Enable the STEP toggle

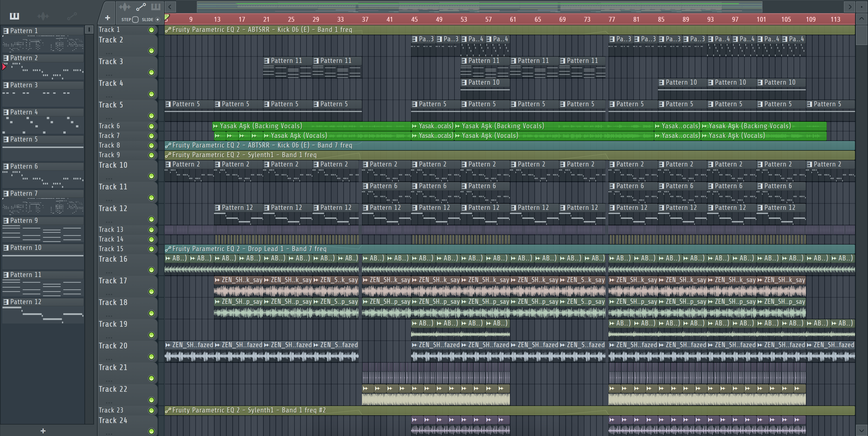[135, 20]
